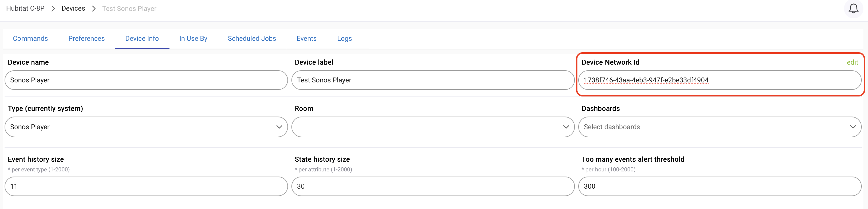Open the Select dashboards dropdown

pyautogui.click(x=719, y=127)
